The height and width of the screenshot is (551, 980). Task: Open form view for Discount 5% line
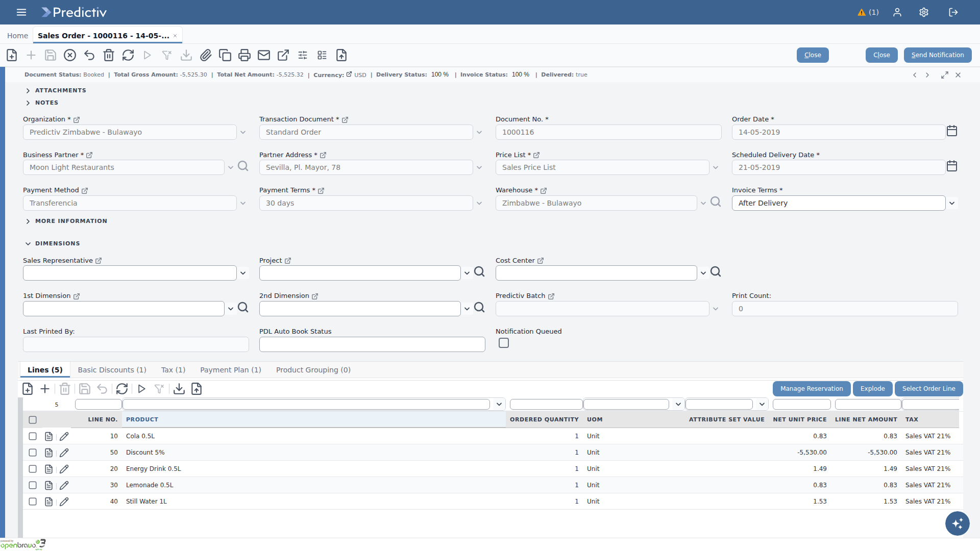tap(49, 453)
